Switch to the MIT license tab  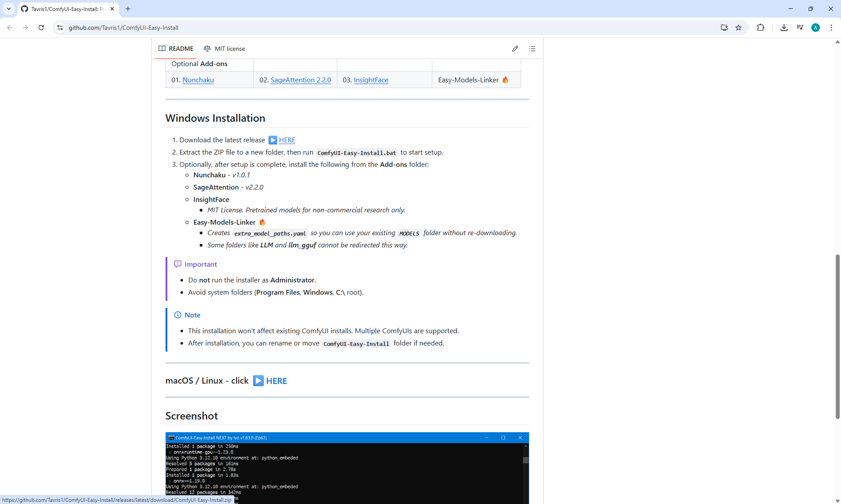(224, 49)
